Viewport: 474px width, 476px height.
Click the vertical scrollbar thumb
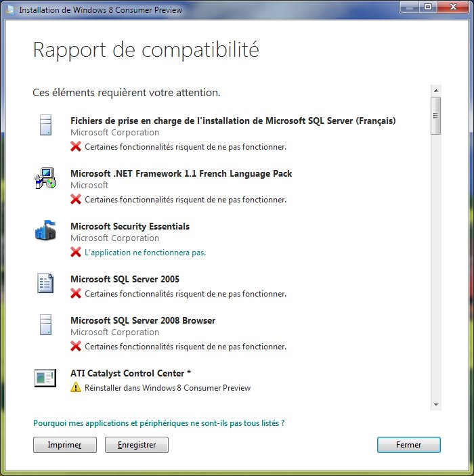click(436, 115)
